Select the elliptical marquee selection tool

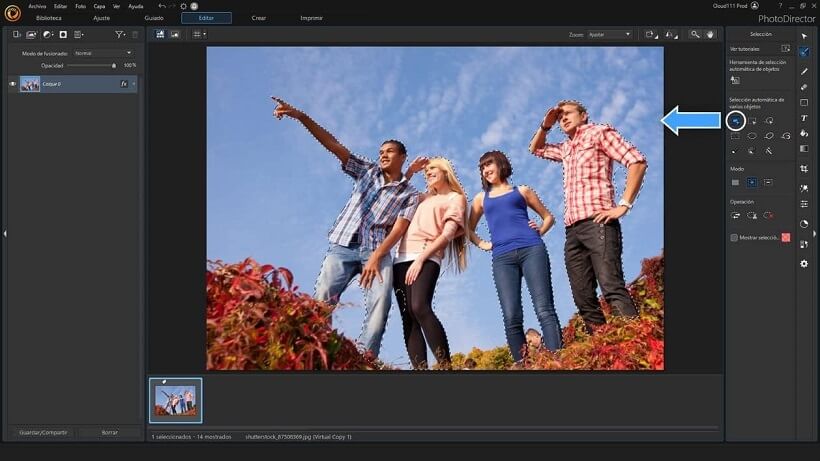(x=752, y=136)
